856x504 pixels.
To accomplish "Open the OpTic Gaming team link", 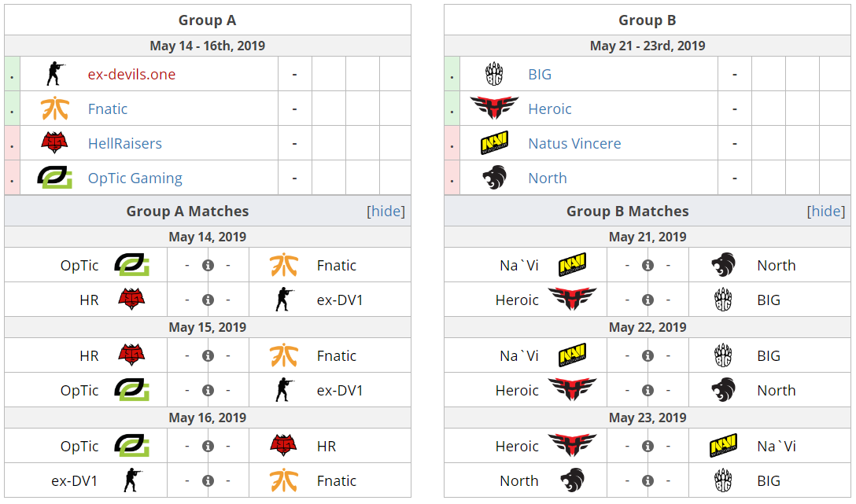I will coord(135,178).
